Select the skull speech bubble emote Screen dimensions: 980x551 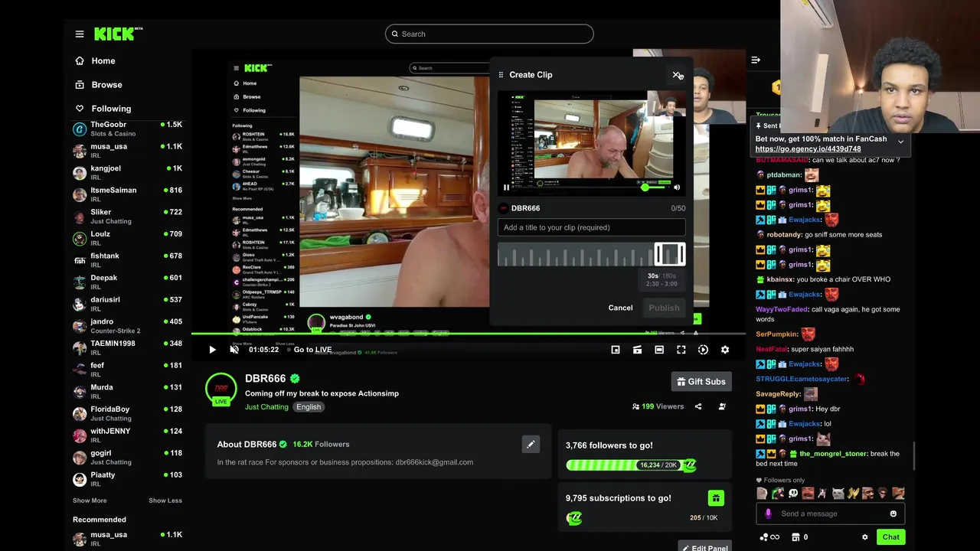(x=792, y=494)
